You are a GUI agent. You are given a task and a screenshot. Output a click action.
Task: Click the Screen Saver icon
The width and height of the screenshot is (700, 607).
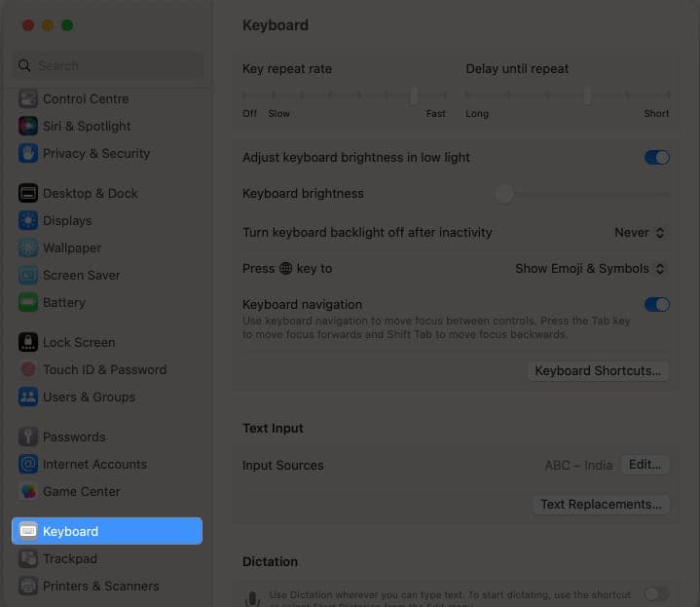tap(28, 275)
